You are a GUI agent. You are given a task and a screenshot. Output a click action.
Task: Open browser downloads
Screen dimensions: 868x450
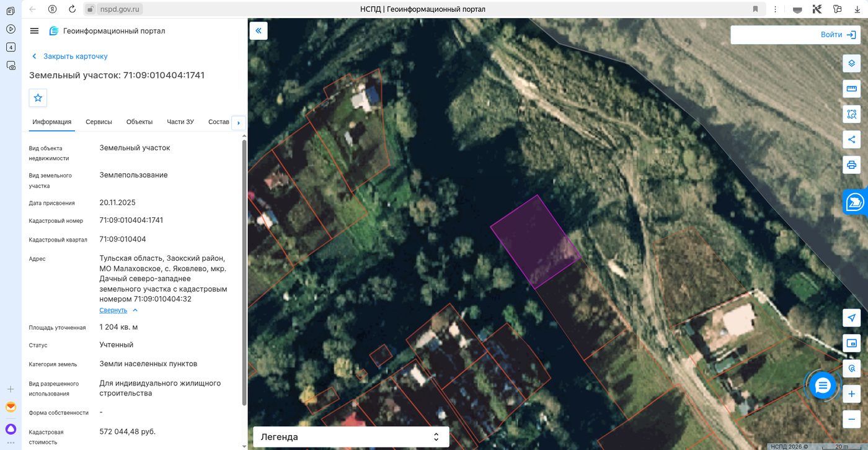point(857,9)
